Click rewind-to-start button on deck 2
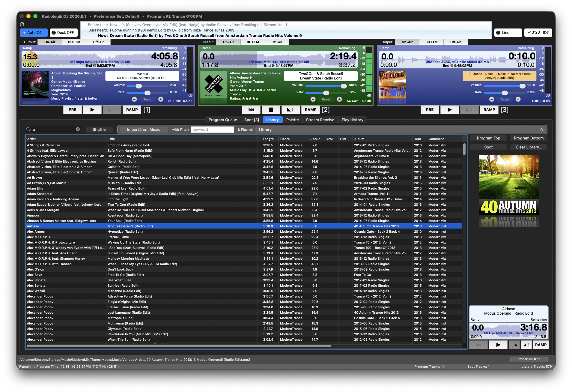 251,110
